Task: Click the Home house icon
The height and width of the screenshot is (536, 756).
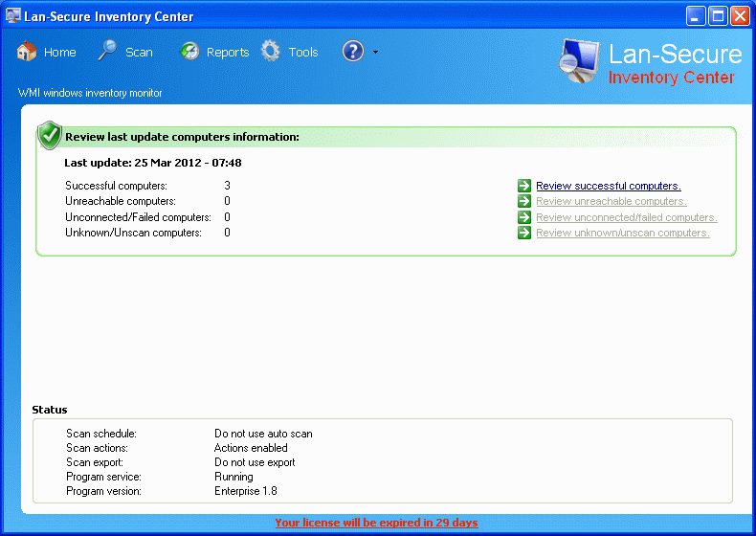Action: 27,51
